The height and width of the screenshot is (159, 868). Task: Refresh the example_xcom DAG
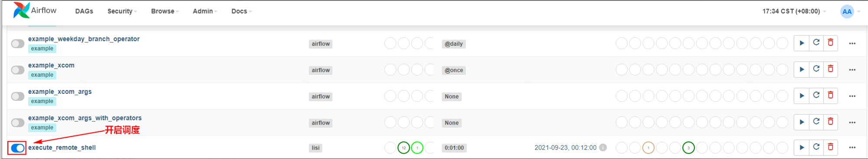tap(816, 69)
